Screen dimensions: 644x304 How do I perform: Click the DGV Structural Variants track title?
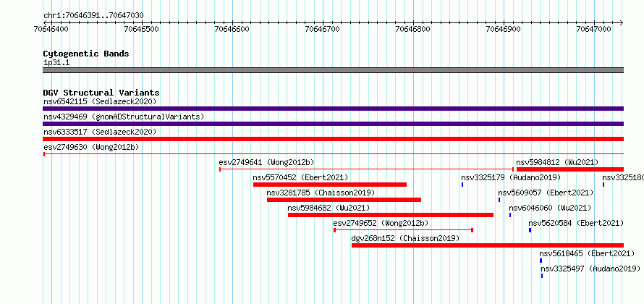101,93
